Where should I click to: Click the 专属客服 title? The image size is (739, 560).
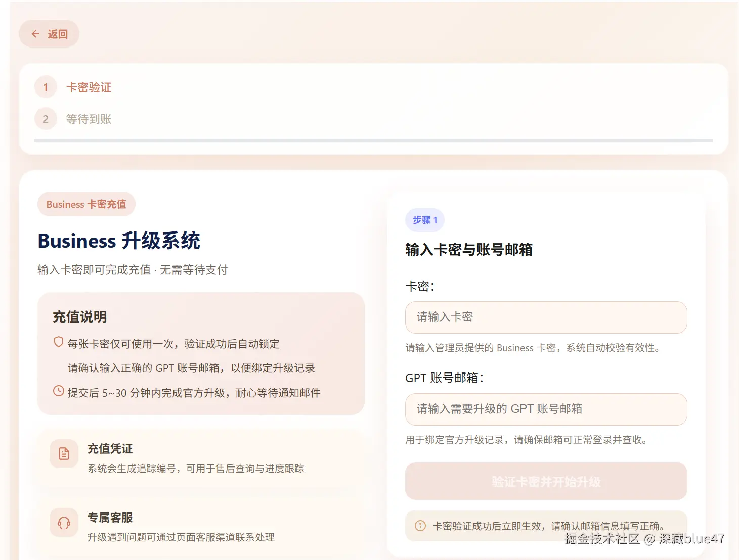[x=110, y=518]
